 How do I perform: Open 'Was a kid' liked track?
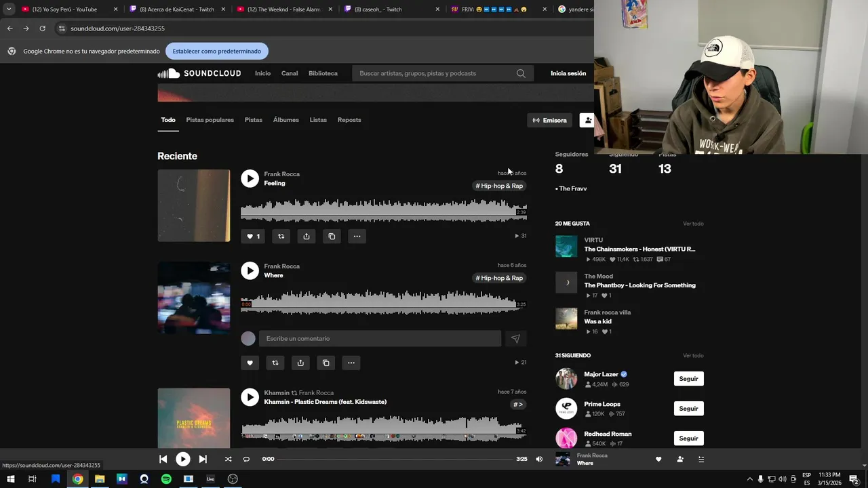click(x=597, y=322)
